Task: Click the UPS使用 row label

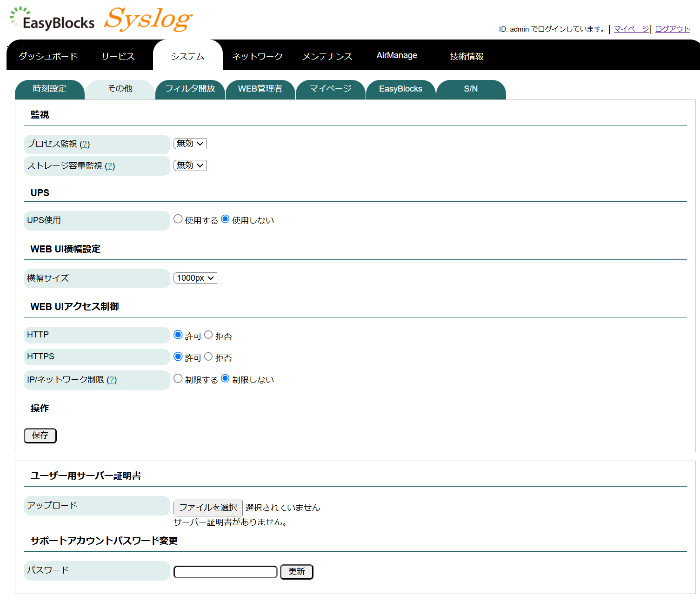Action: (97, 221)
